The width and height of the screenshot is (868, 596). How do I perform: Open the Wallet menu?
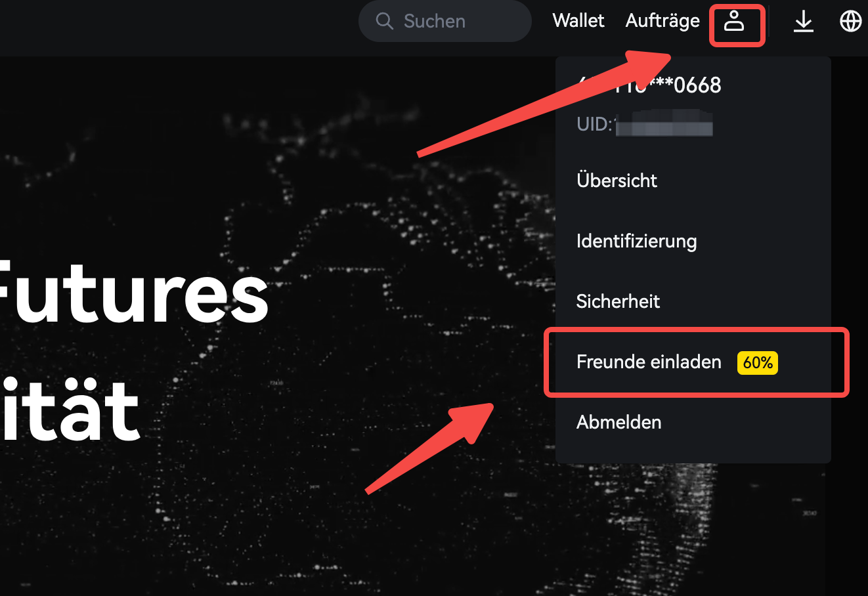click(x=578, y=21)
